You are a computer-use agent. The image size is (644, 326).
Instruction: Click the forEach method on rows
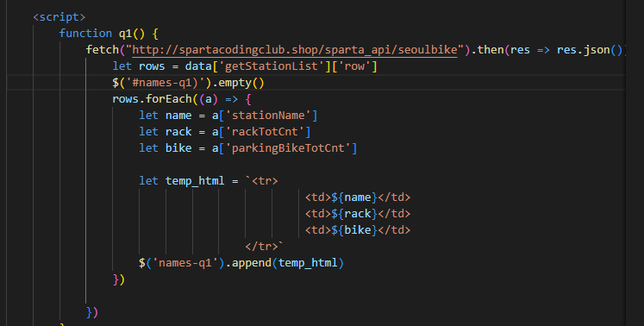[169, 99]
